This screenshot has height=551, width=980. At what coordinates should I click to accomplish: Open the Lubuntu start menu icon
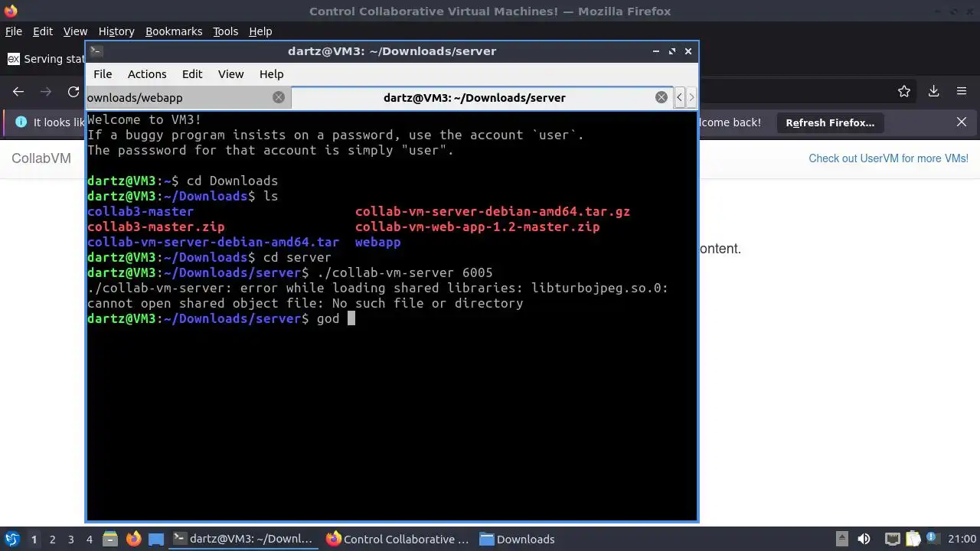tap(12, 539)
